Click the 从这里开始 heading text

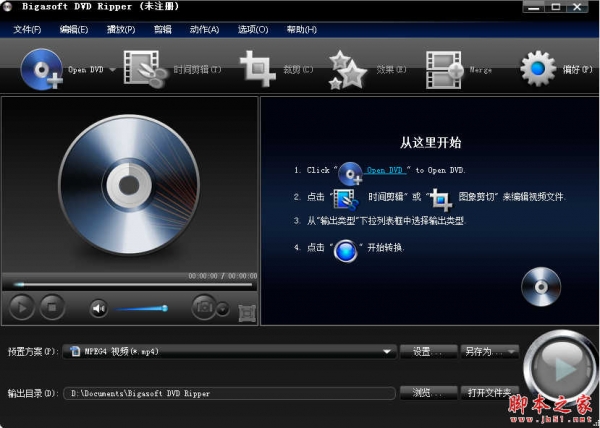[430, 143]
